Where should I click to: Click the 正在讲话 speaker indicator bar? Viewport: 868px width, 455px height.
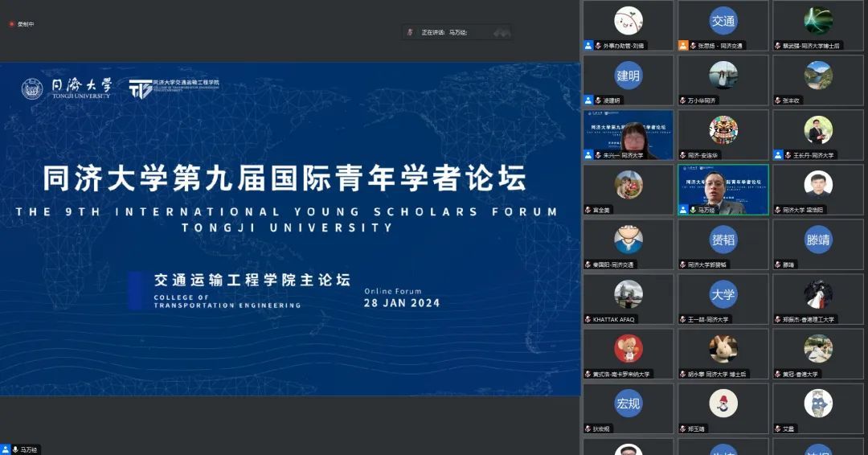point(457,32)
